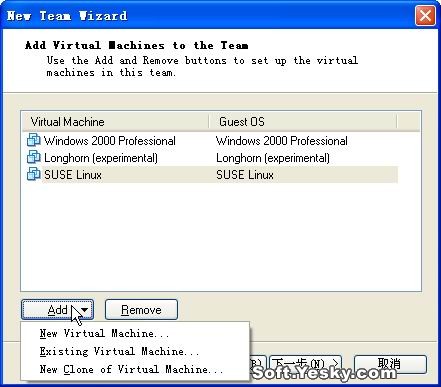Remove the selected virtual machine
Screen dimensions: 441x387
point(141,310)
